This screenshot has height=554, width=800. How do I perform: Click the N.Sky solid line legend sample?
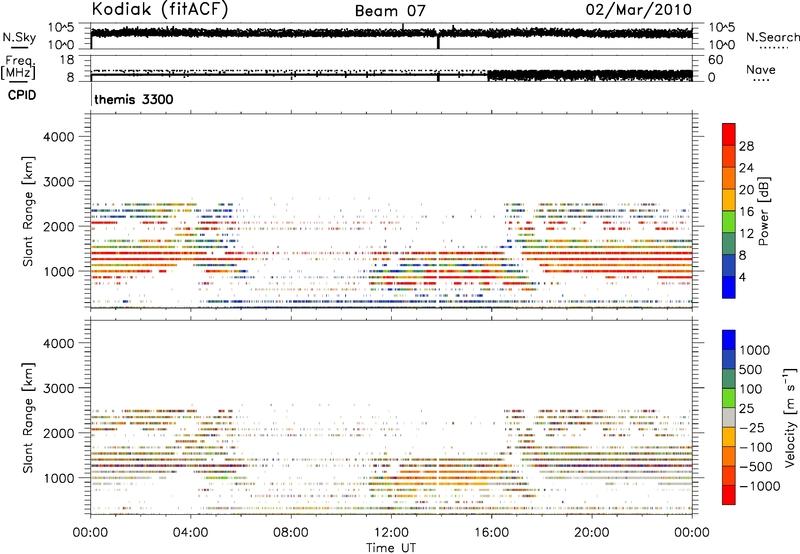point(19,47)
